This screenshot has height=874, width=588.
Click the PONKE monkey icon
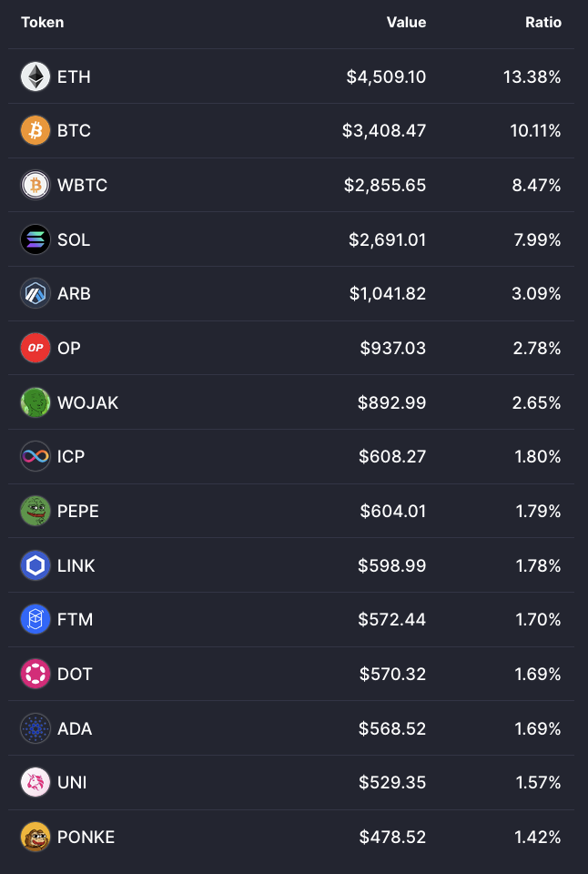pyautogui.click(x=35, y=838)
